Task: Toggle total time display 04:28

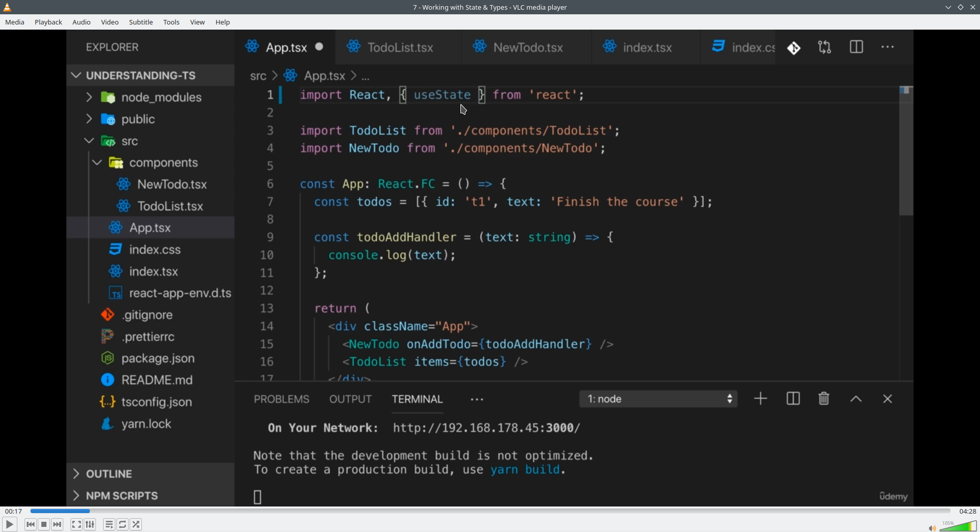Action: pos(967,511)
